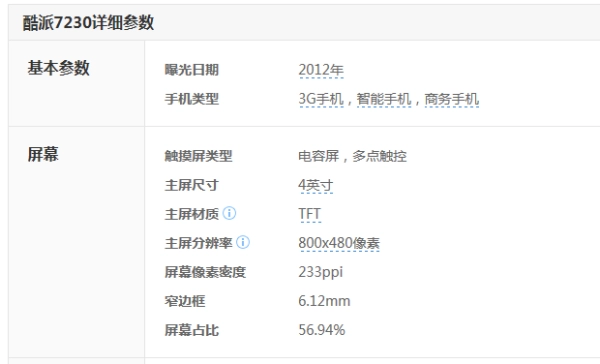Select the 曝光日期 label

tap(192, 70)
